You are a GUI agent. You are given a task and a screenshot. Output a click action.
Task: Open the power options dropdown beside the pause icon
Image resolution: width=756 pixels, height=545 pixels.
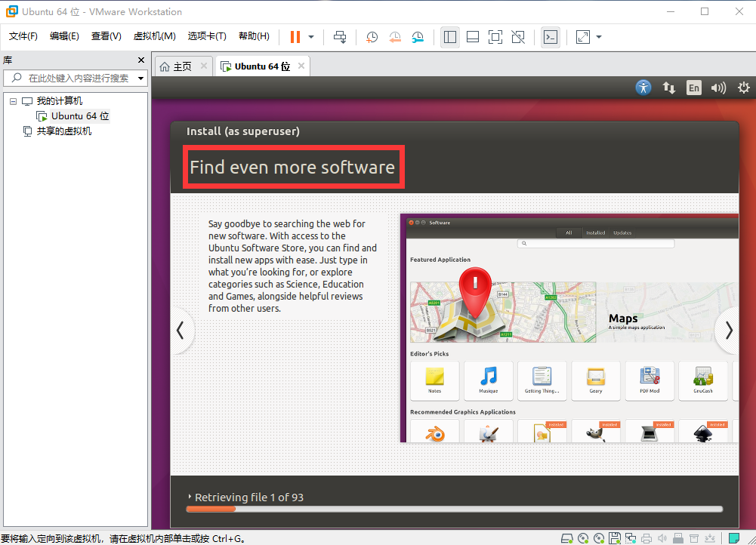pyautogui.click(x=311, y=37)
